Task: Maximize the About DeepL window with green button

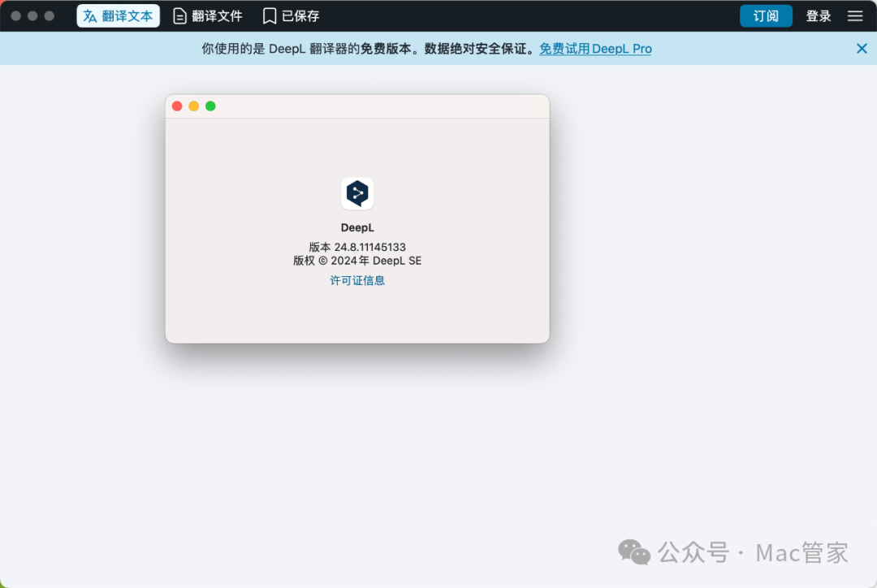Action: click(x=211, y=106)
